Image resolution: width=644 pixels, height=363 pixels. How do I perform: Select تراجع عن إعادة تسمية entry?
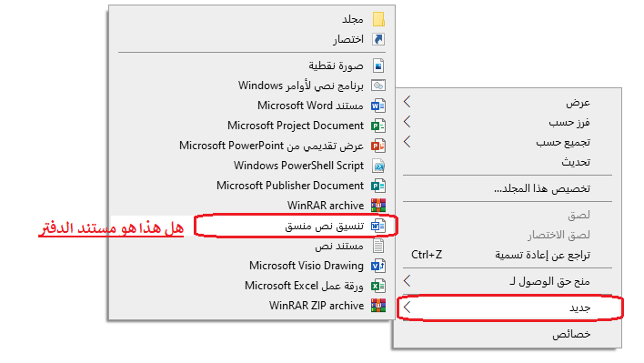(508, 255)
